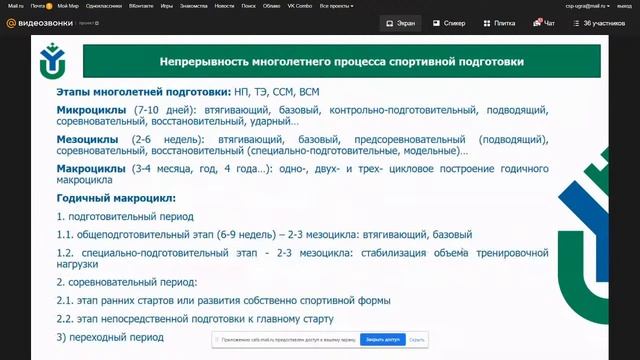
Task: Click the word Микроциклы on the slide
Action: click(x=91, y=110)
